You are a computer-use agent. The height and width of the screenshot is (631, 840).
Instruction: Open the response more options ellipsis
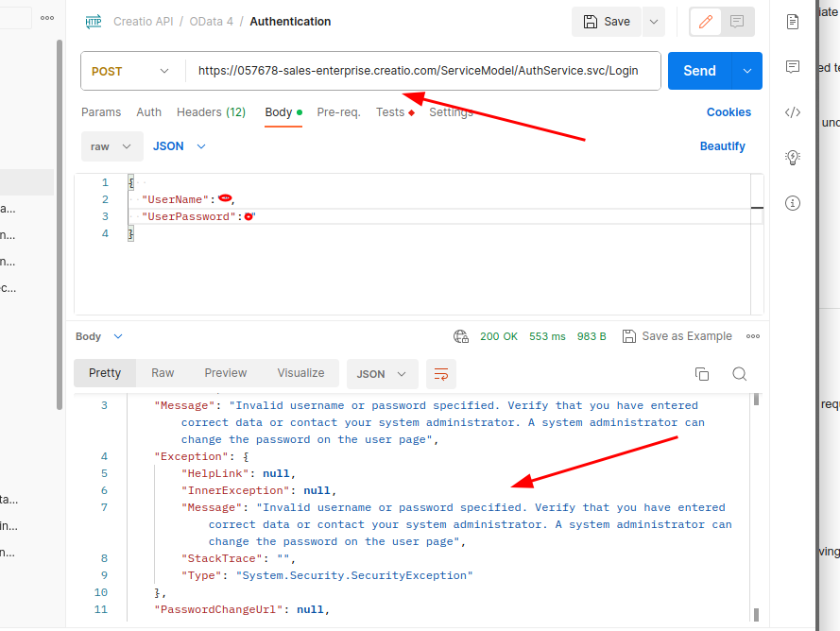[753, 336]
